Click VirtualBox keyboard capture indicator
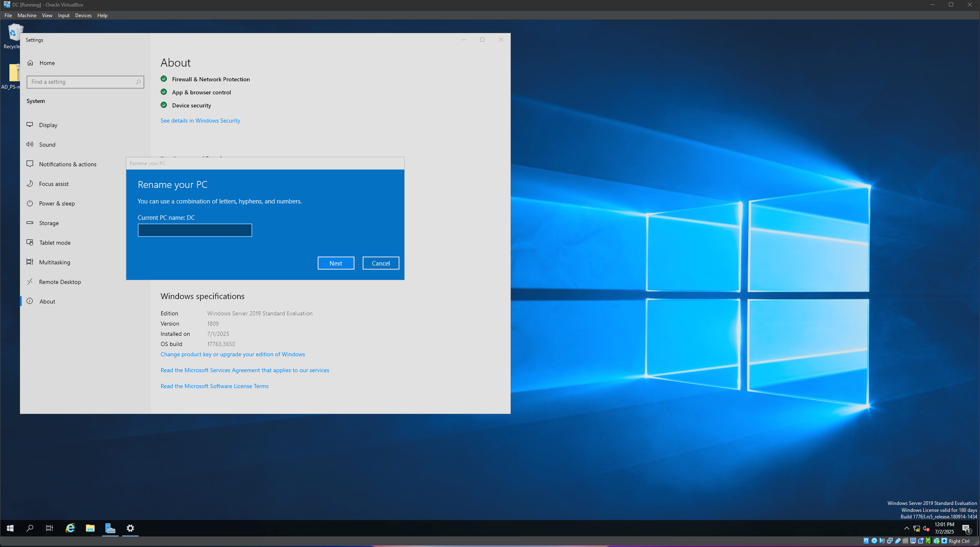Viewport: 980px width, 547px height. (944, 541)
